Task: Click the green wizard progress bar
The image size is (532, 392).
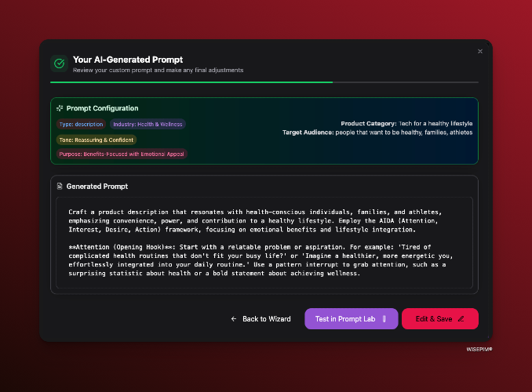Action: 264,82
